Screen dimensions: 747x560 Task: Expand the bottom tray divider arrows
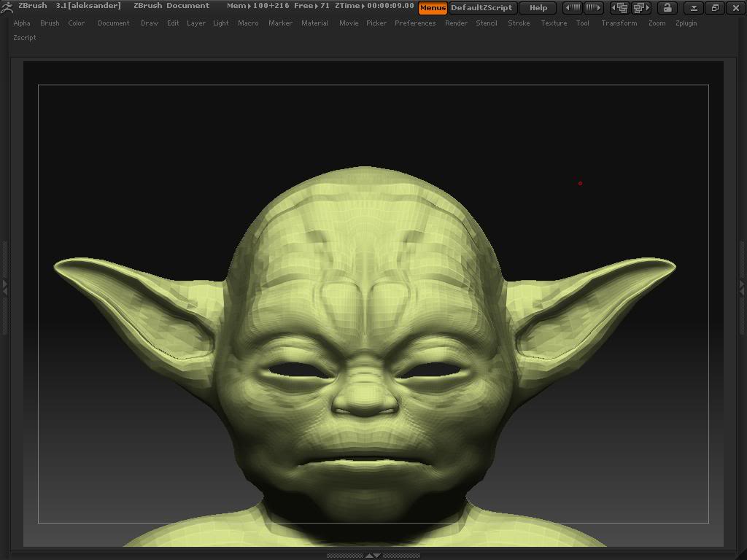pyautogui.click(x=373, y=556)
